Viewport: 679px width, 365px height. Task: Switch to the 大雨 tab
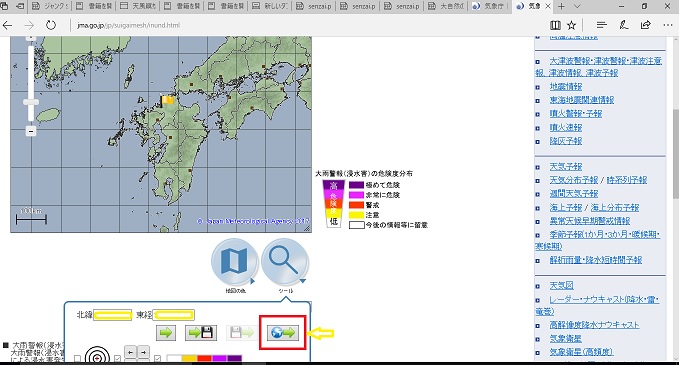pyautogui.click(x=447, y=6)
